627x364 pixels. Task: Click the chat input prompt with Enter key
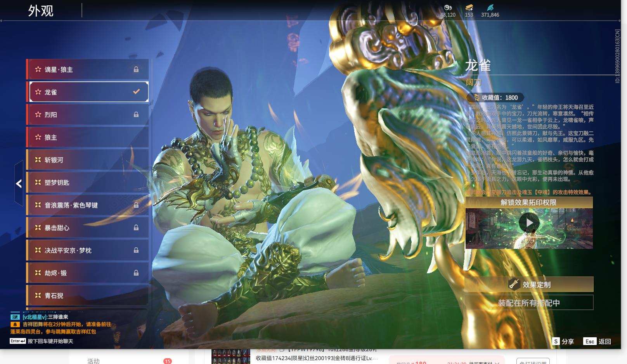[x=42, y=341]
